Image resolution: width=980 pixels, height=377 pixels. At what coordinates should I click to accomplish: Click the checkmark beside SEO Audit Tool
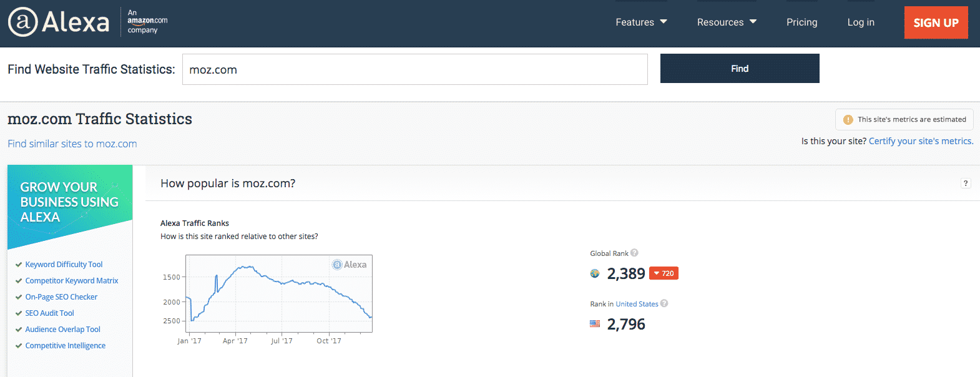coord(19,313)
